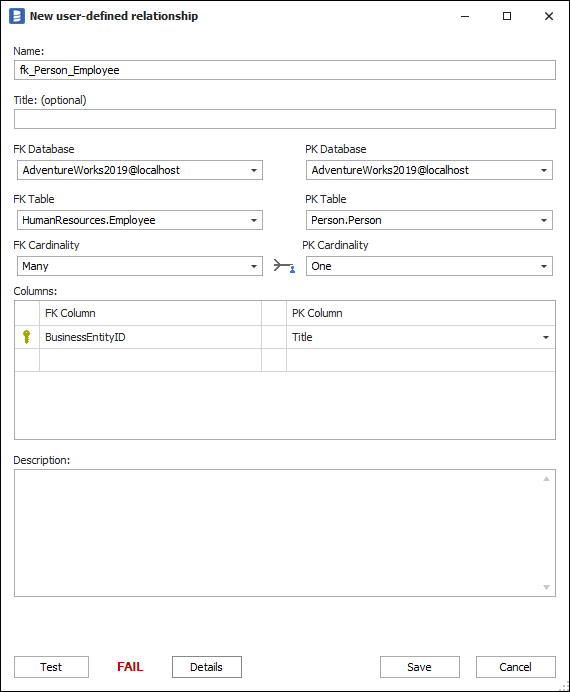
Task: Expand the PK Table Person.Person combo box
Action: [429, 220]
